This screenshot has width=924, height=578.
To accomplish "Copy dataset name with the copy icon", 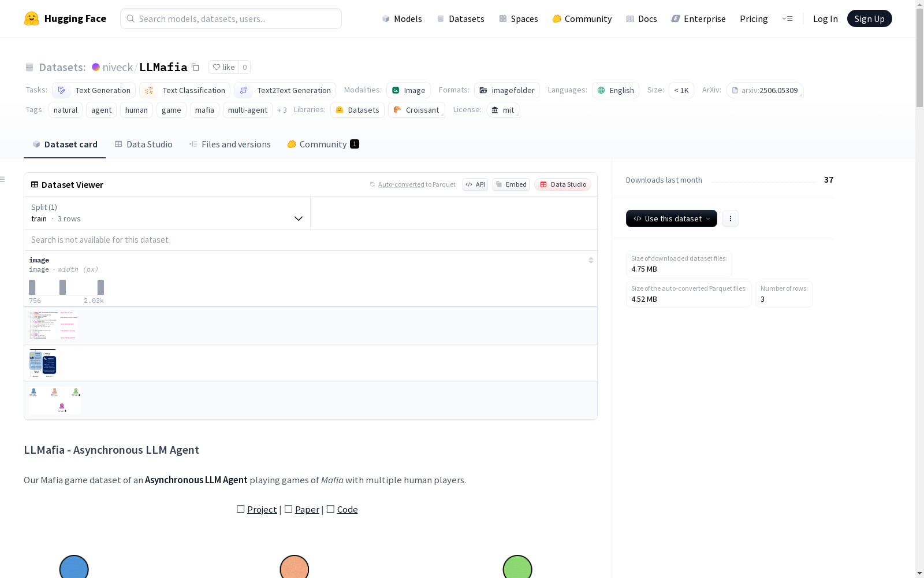I will [195, 68].
